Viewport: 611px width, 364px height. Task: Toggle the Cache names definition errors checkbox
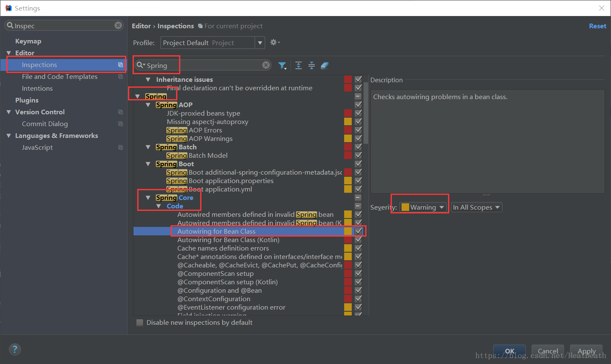click(358, 248)
